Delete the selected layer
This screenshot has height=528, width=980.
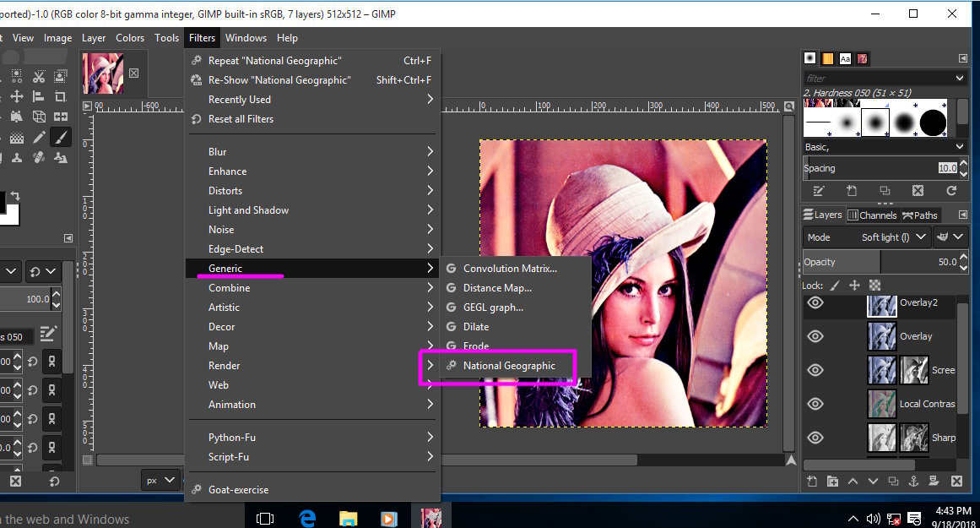tap(956, 481)
